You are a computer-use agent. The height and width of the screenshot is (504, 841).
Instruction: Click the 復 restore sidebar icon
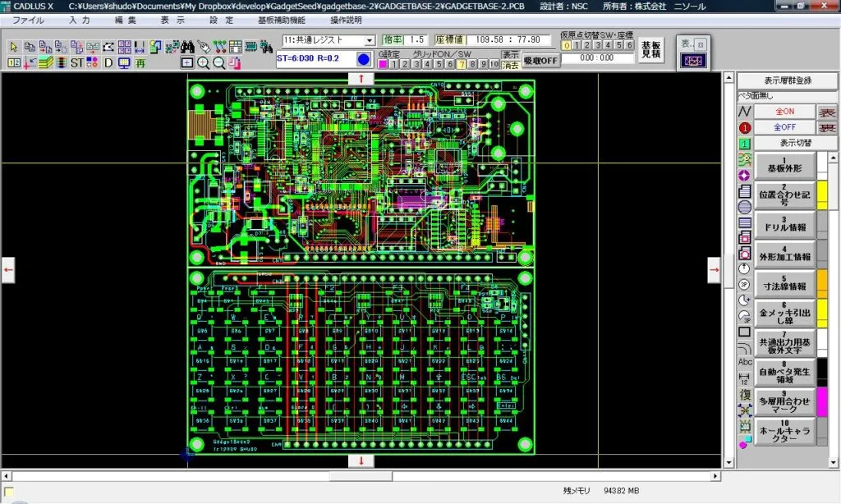click(745, 395)
